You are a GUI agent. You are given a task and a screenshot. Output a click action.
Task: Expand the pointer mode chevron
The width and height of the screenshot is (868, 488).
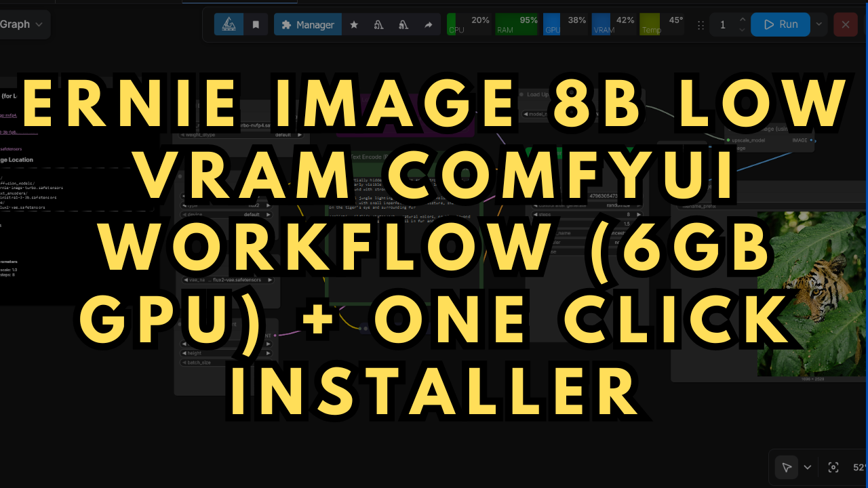(807, 467)
